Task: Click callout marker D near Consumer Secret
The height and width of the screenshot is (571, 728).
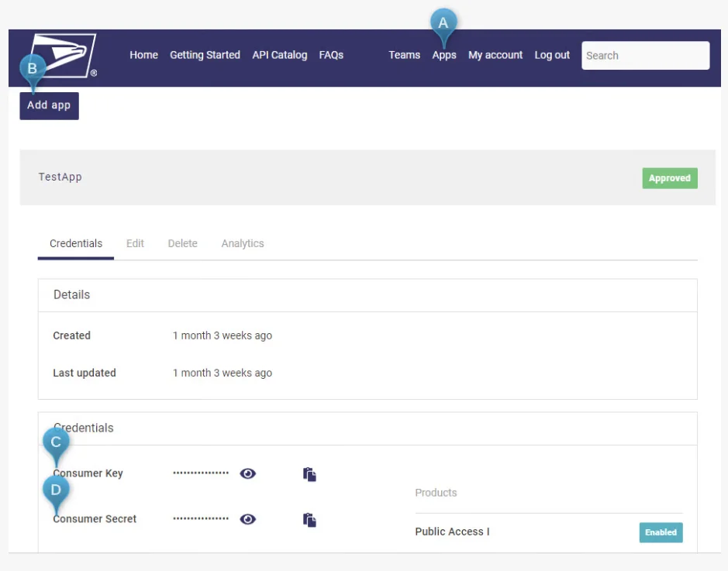Action: tap(56, 489)
